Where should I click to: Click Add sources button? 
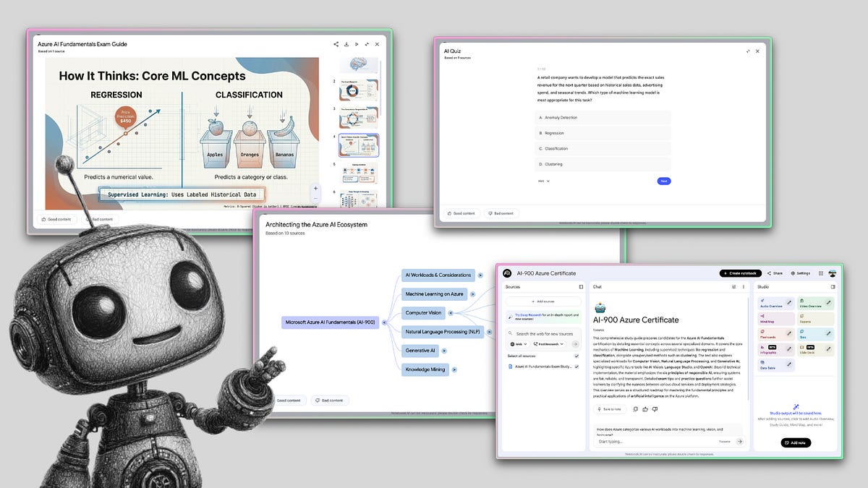pyautogui.click(x=543, y=301)
